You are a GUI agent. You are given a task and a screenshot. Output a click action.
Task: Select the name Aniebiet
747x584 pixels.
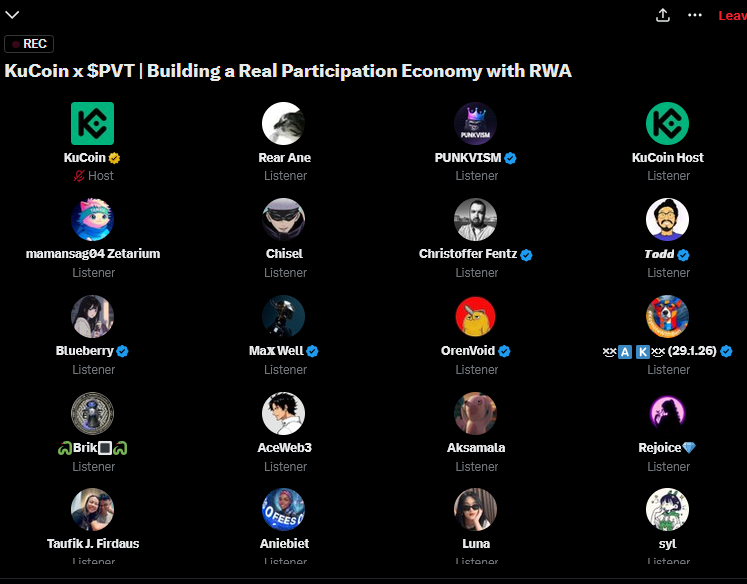pos(284,544)
